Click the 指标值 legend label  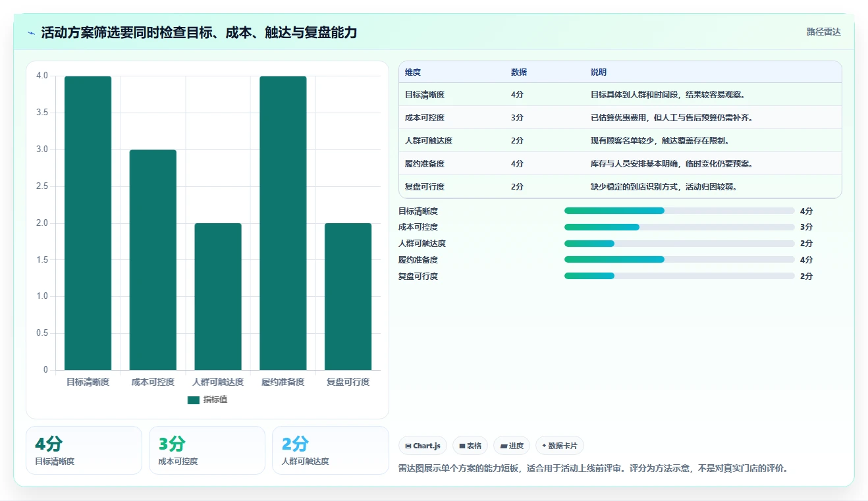(x=215, y=400)
